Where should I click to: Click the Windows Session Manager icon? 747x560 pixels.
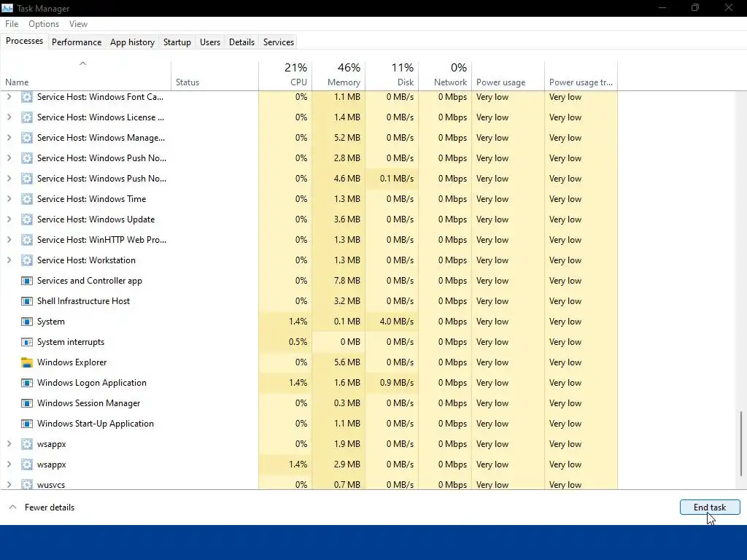(27, 403)
